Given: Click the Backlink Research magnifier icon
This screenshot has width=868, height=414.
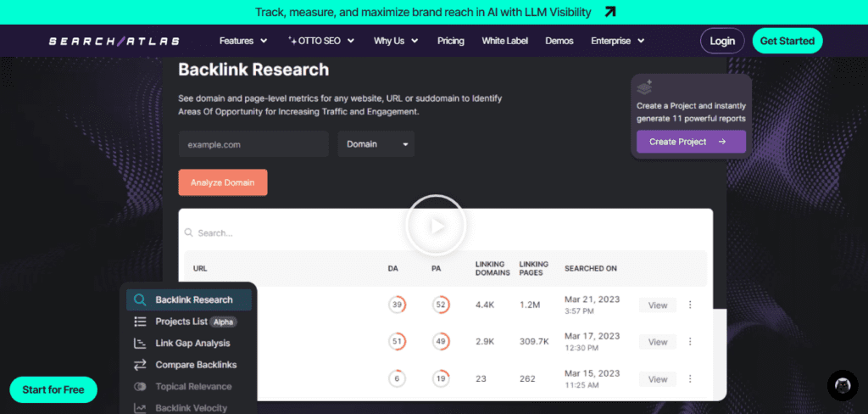Looking at the screenshot, I should click(140, 299).
